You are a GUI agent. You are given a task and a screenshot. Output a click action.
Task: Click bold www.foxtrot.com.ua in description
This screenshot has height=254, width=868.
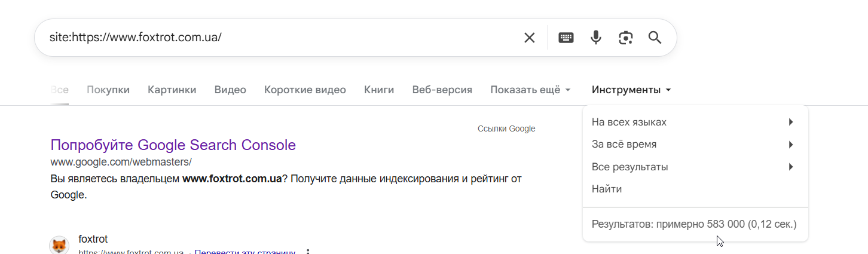pyautogui.click(x=232, y=179)
